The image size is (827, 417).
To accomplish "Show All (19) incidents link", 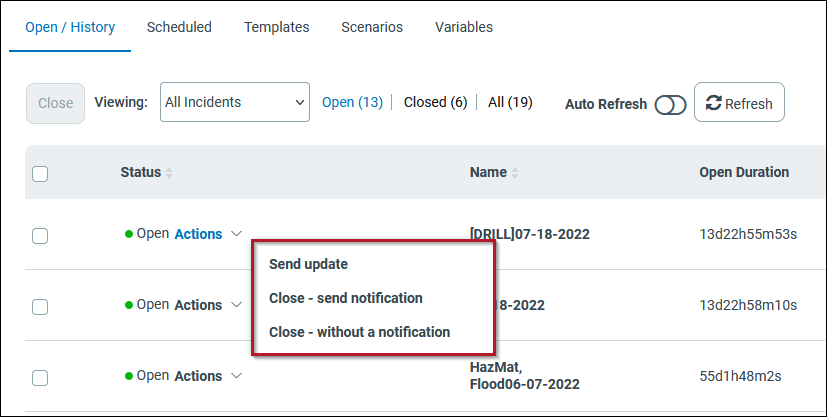I will pos(510,102).
